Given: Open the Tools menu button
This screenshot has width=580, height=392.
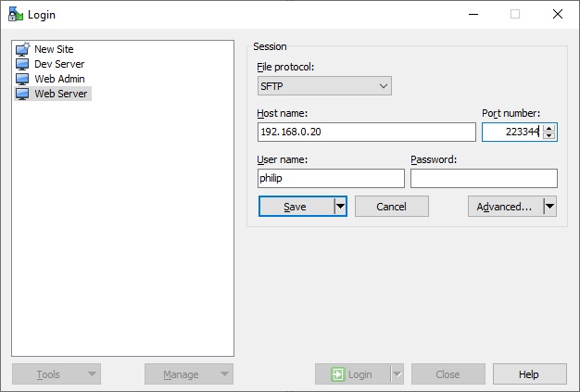Looking at the screenshot, I should click(x=57, y=374).
